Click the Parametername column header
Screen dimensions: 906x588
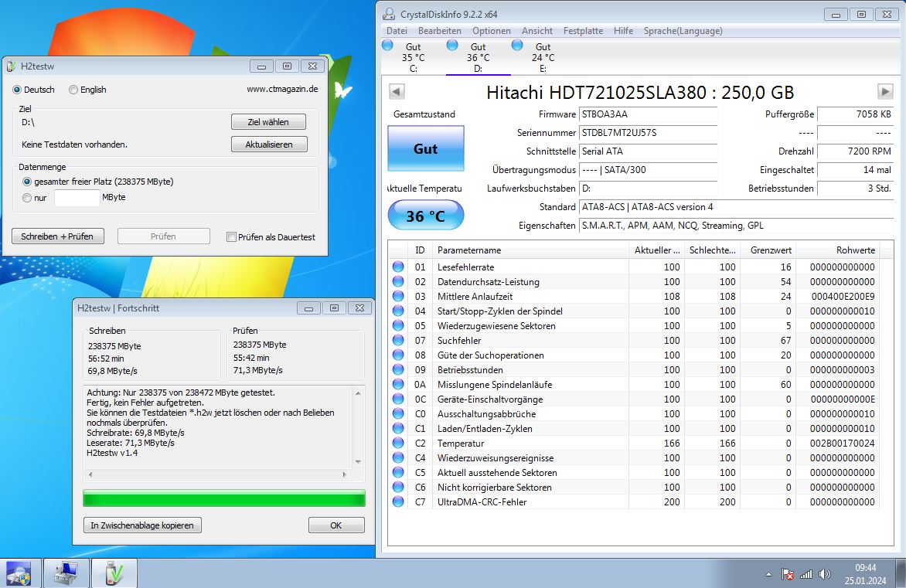[x=530, y=250]
